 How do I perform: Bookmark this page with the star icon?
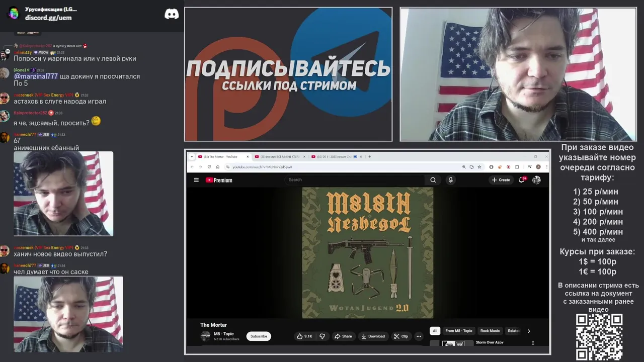click(x=479, y=167)
